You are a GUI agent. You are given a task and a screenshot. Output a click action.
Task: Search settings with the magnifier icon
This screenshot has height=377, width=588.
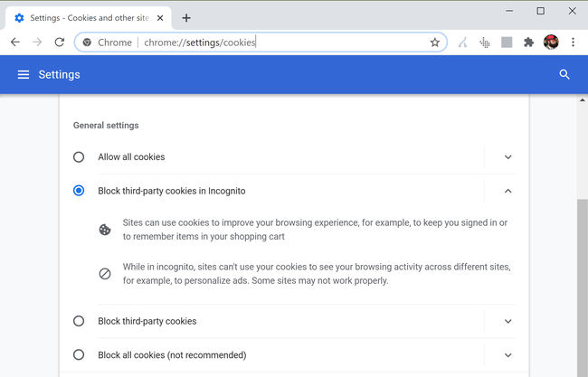[564, 74]
